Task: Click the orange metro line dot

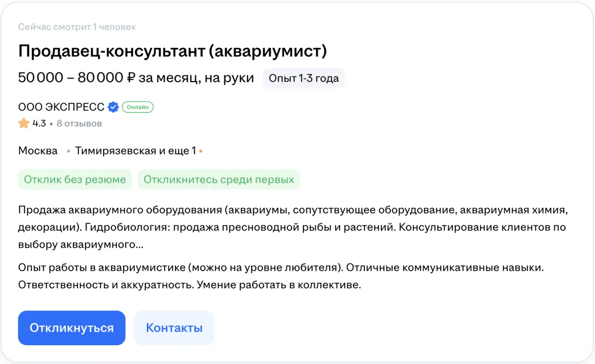Action: 201,151
